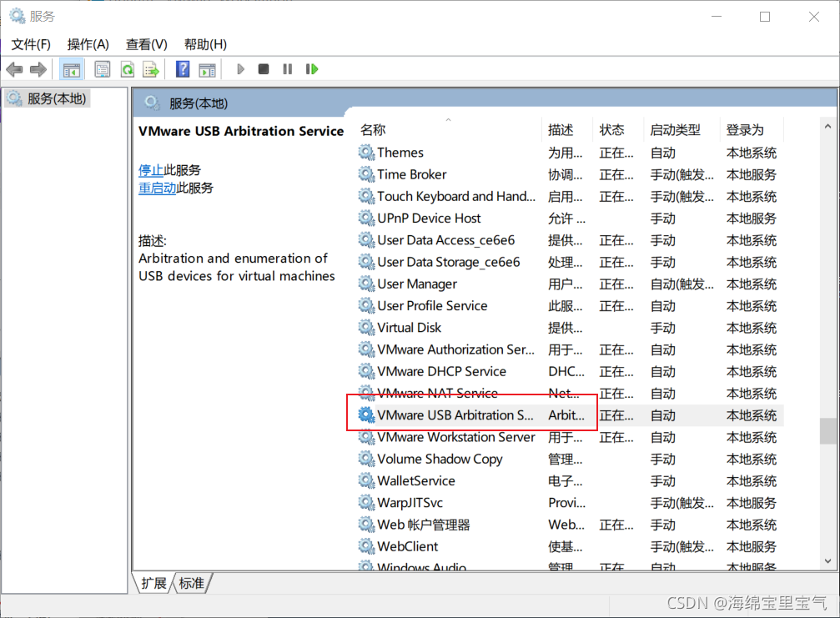Click the Back arrow toolbar icon
Image resolution: width=840 pixels, height=618 pixels.
[x=14, y=69]
